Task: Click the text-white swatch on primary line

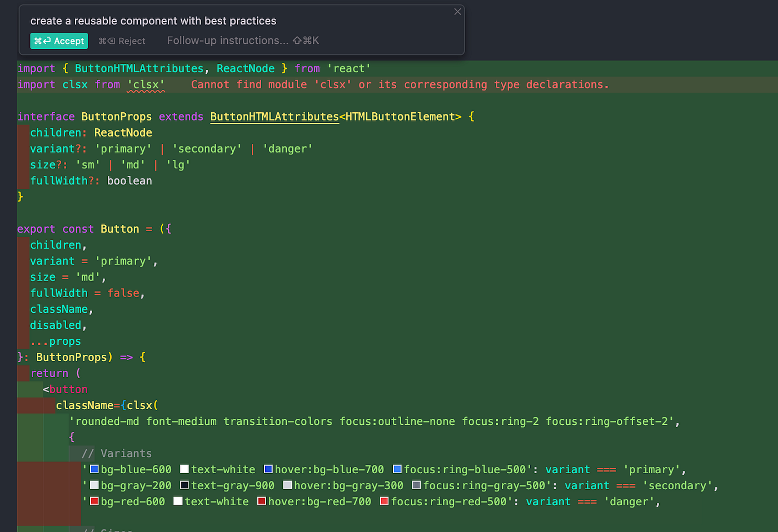Action: click(x=184, y=469)
